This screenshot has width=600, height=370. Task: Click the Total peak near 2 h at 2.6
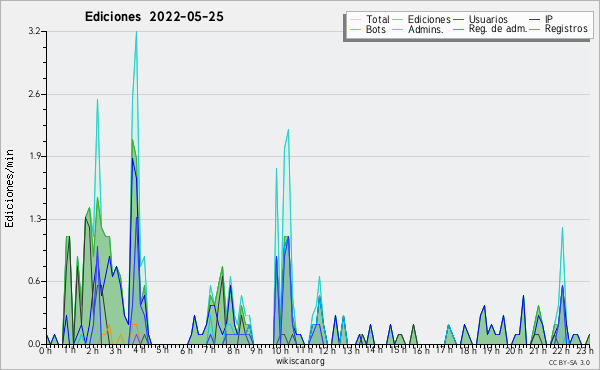97,100
